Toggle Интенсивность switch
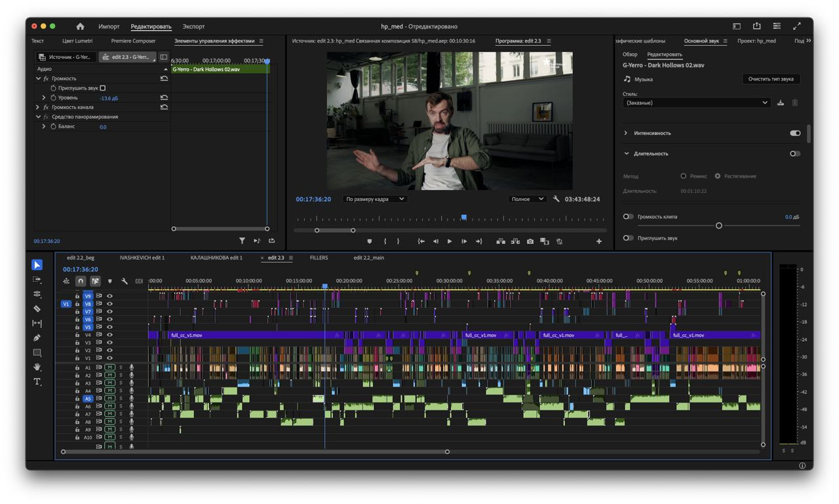The width and height of the screenshot is (839, 504). tap(795, 133)
